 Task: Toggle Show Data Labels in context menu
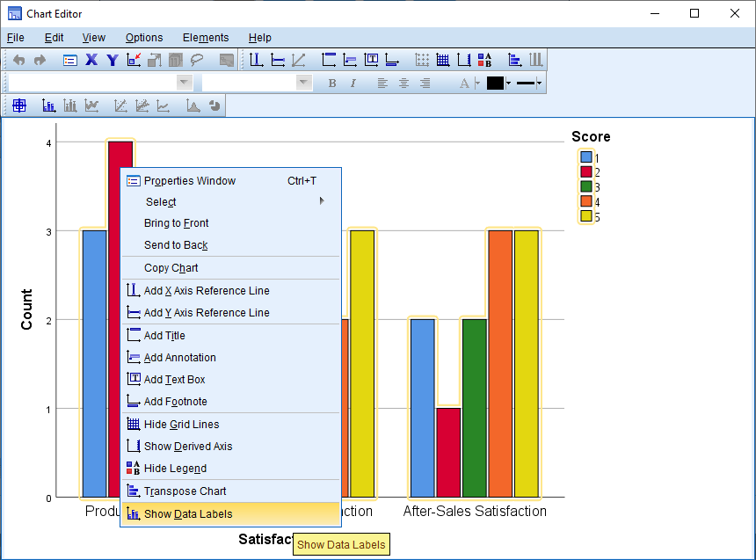pos(230,513)
